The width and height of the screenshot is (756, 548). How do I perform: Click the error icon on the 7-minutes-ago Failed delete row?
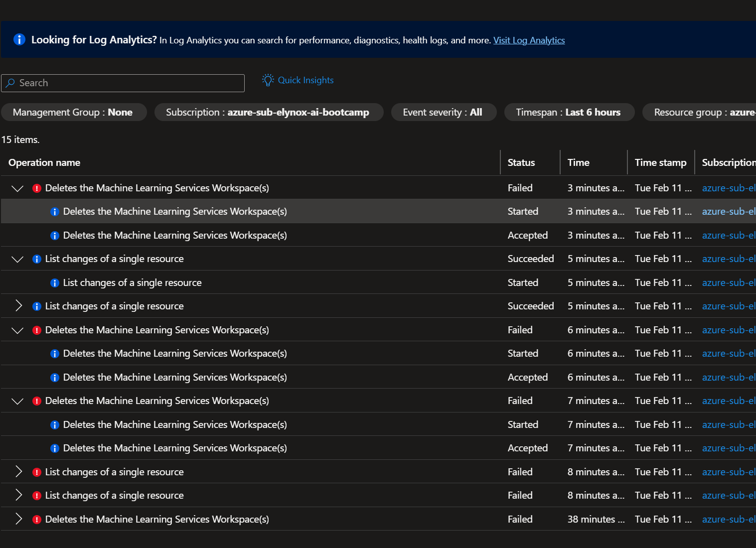click(37, 401)
